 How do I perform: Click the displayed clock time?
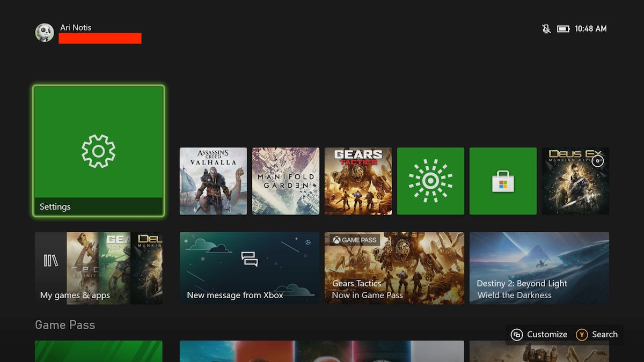click(591, 29)
